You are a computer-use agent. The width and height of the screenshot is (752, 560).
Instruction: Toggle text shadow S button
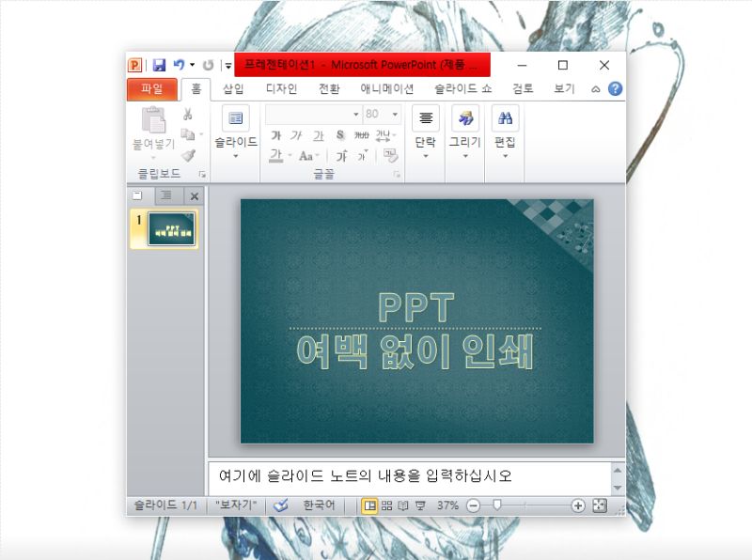click(x=340, y=135)
